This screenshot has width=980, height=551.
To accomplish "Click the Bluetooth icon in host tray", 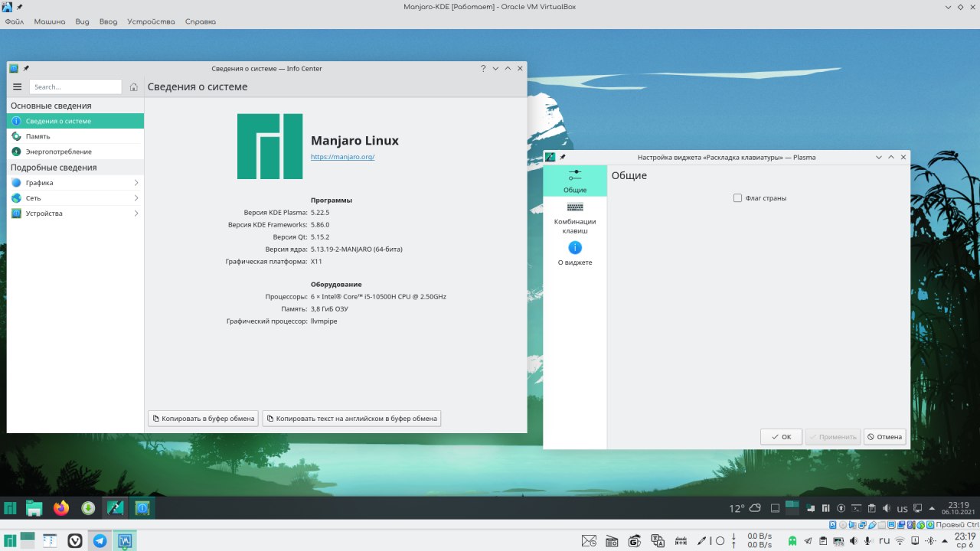I will pos(930,541).
